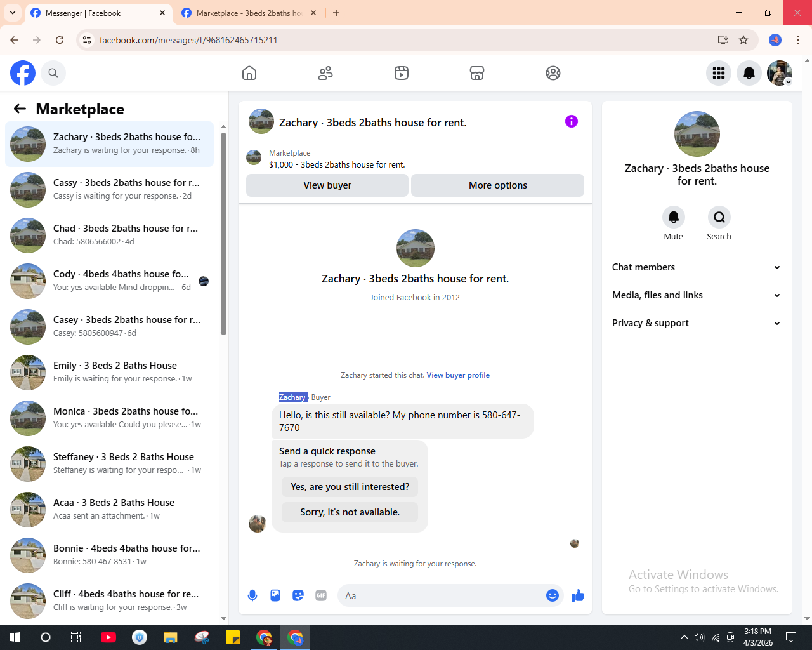
Task: Open the Friends icon in top navigation
Action: (x=325, y=73)
